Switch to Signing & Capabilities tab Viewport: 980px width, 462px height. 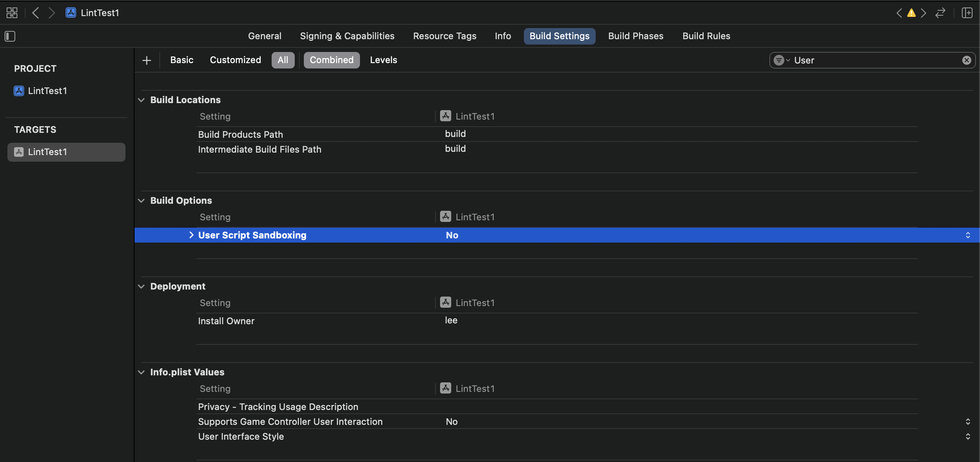pyautogui.click(x=347, y=36)
